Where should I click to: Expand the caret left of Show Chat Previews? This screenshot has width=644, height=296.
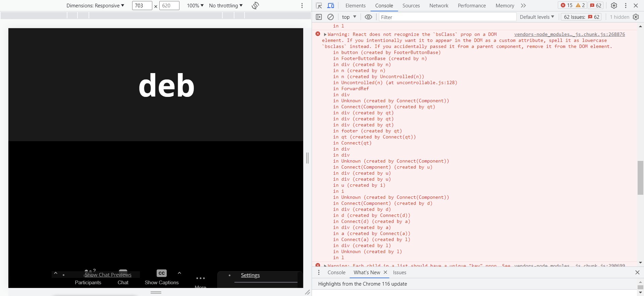point(56,273)
